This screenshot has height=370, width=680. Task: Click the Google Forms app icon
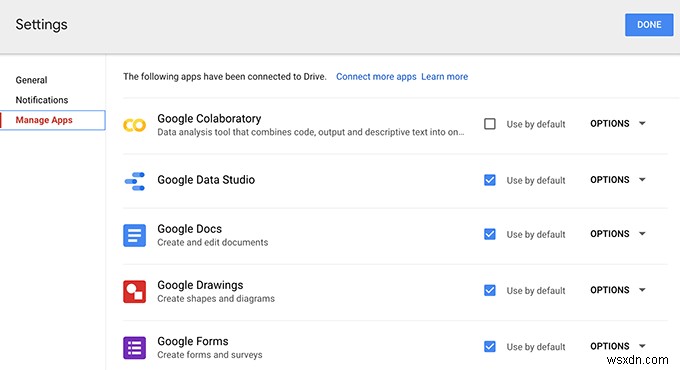[134, 348]
